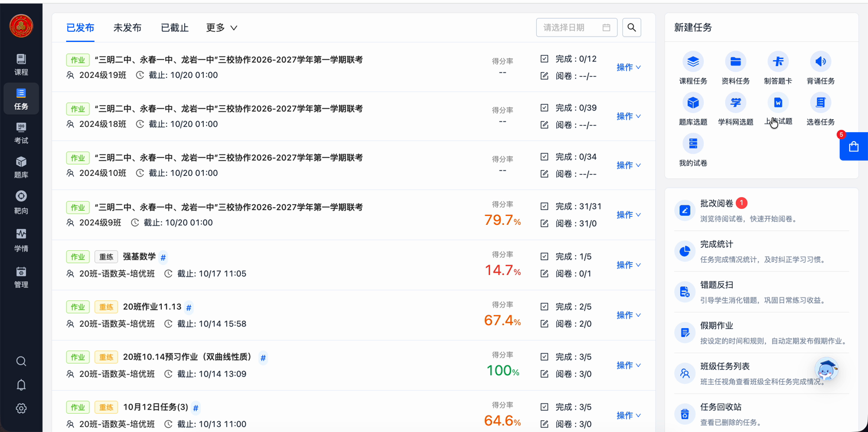Image resolution: width=868 pixels, height=432 pixels.
Task: Open 操作 menu for 20班作业11.13
Action: (x=628, y=315)
